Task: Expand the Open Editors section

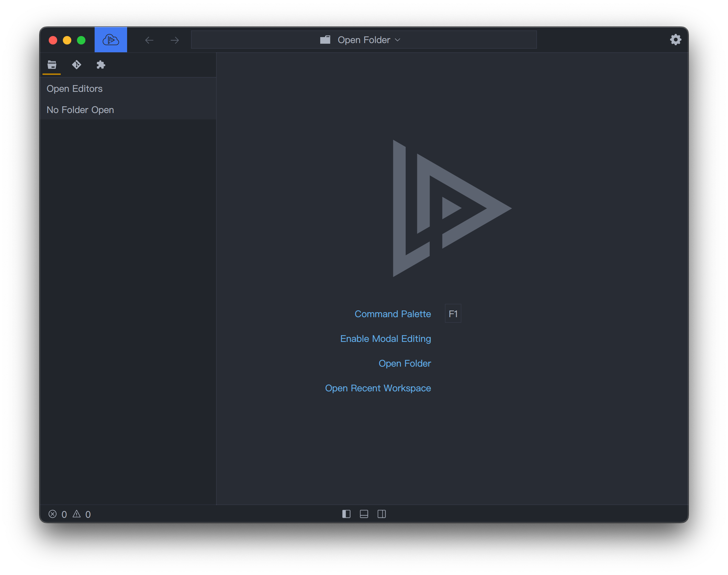Action: click(x=74, y=89)
